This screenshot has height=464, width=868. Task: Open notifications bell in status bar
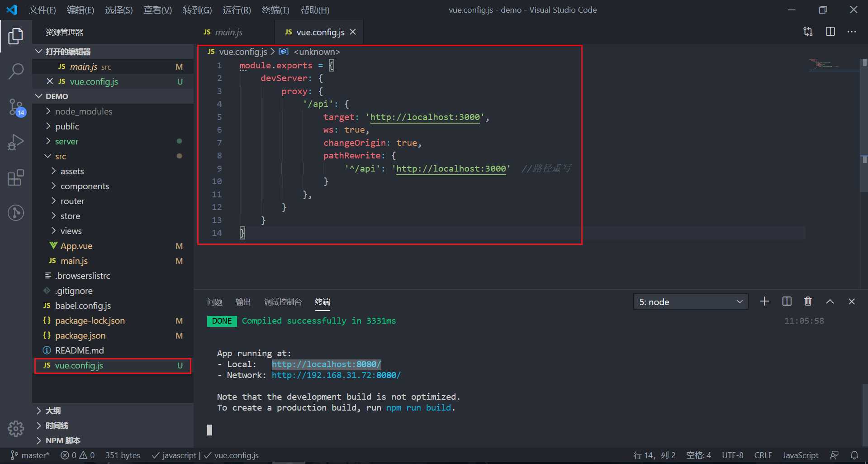click(x=854, y=455)
